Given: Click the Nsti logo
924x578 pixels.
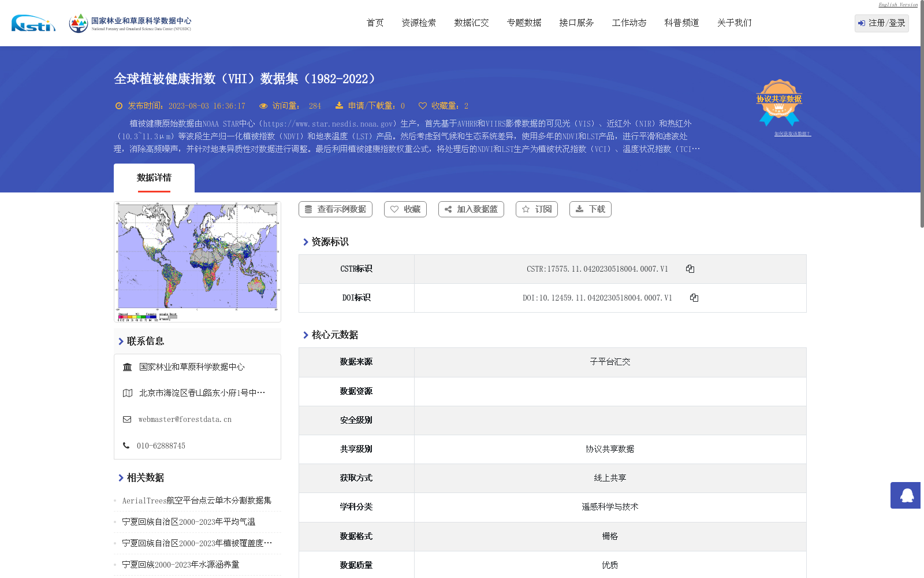Looking at the screenshot, I should 32,24.
